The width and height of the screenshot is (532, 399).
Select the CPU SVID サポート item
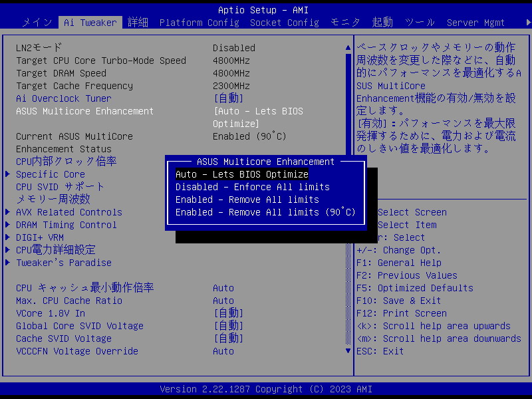pos(60,187)
